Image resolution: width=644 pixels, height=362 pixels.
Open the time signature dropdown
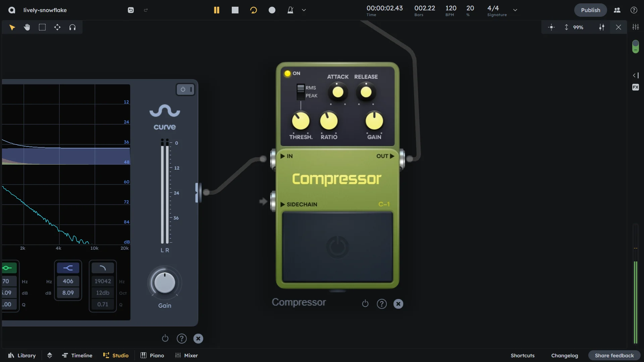coord(515,10)
